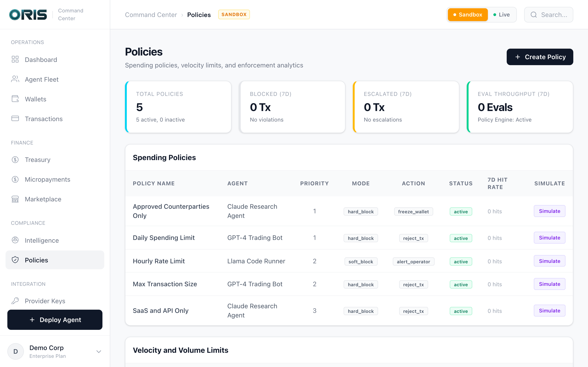Expand the Demo Corp account chevron
Image resolution: width=588 pixels, height=367 pixels.
click(99, 351)
